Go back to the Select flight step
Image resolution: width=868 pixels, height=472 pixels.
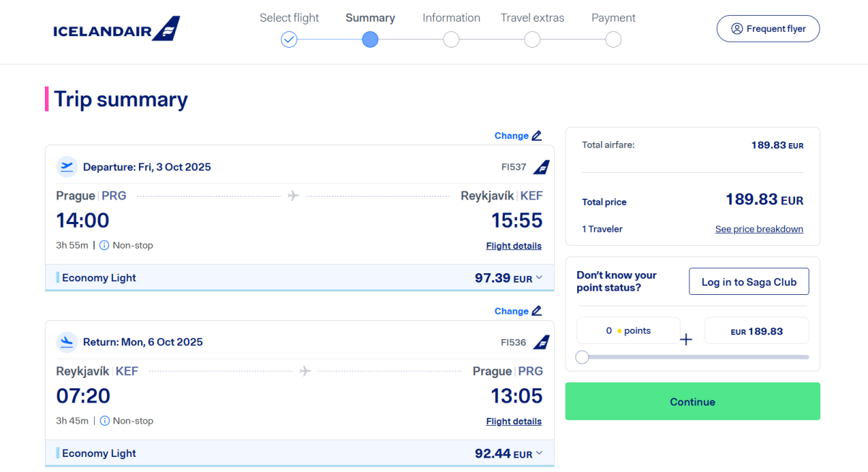tap(289, 40)
